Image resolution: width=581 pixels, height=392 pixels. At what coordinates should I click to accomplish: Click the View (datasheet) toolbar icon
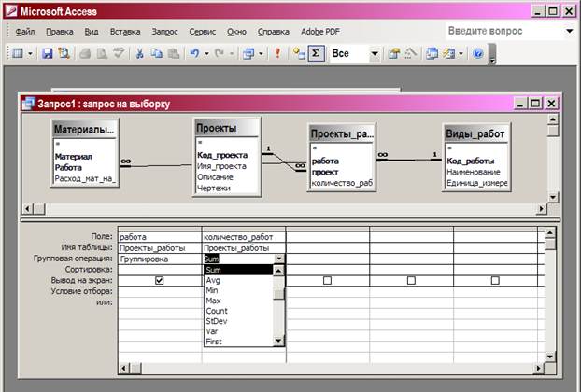(x=17, y=54)
